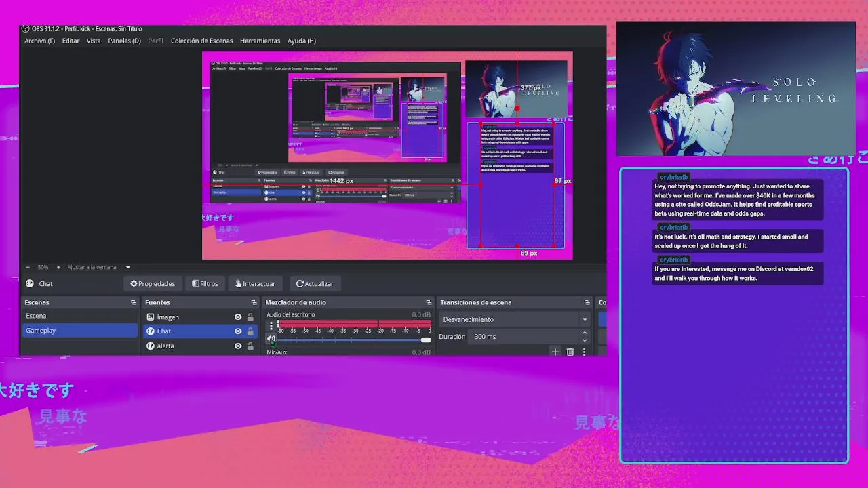
Task: Click the globe icon of alerta source
Action: (151, 346)
